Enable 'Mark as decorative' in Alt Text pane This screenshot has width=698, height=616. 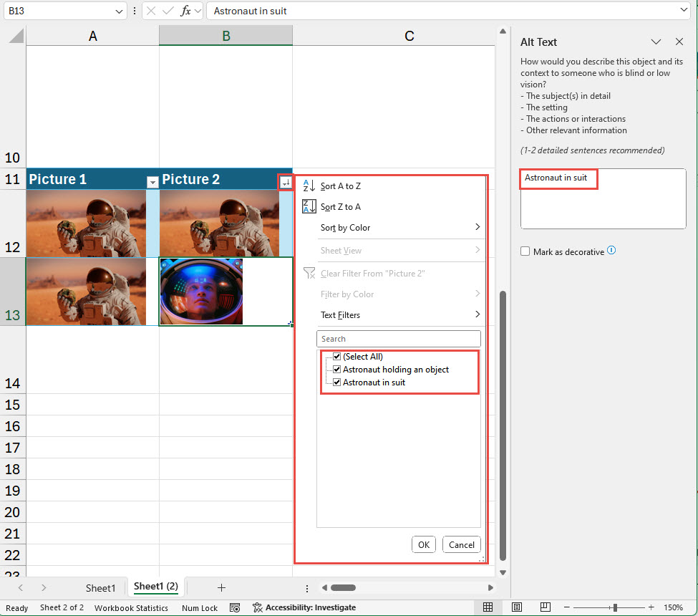(x=525, y=251)
